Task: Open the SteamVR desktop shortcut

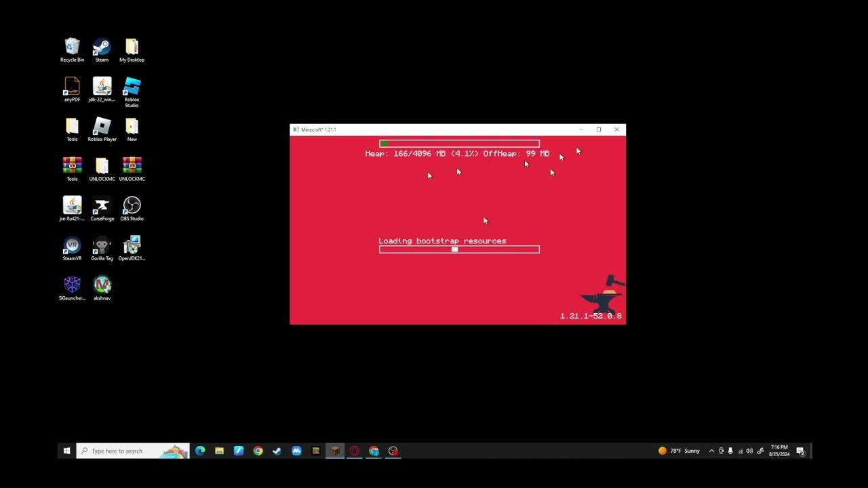Action: click(x=72, y=249)
